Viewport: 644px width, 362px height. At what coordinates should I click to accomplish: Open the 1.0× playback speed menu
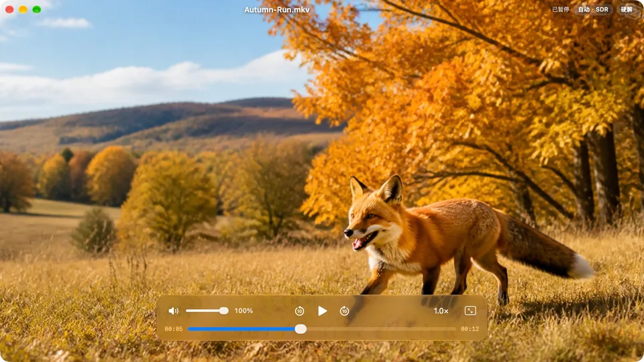point(441,311)
